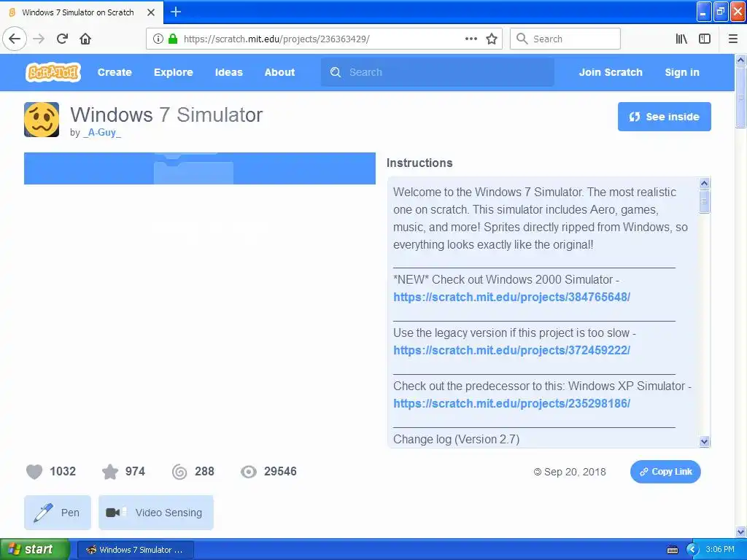Click the URL address bar text
Viewport: 747px width, 560px height.
click(276, 39)
